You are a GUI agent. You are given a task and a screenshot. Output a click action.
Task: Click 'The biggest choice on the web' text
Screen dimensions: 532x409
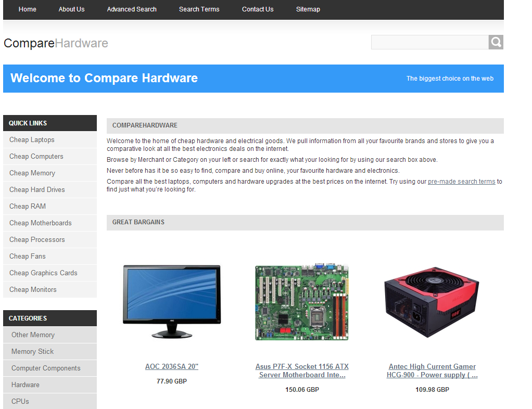click(x=450, y=79)
